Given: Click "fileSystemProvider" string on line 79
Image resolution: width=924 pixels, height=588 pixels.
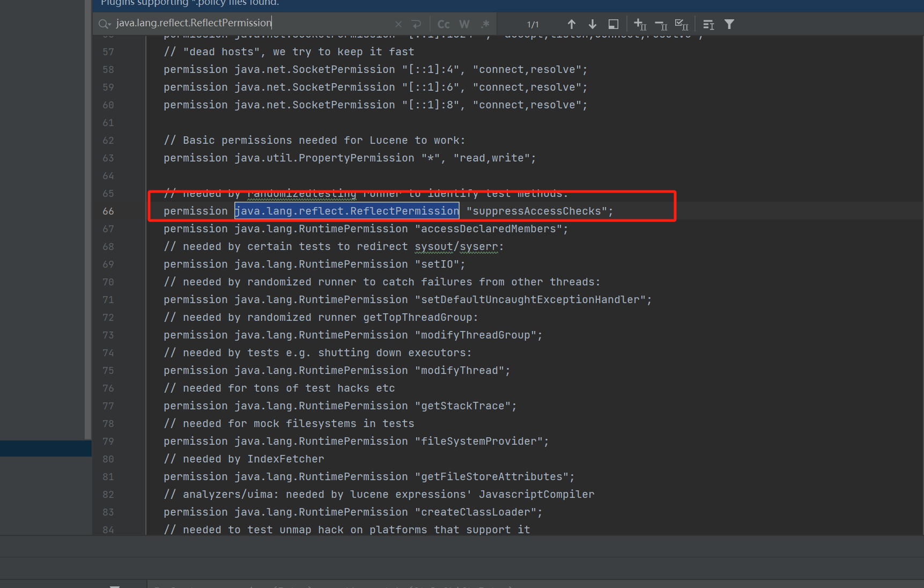Looking at the screenshot, I should pyautogui.click(x=479, y=442).
